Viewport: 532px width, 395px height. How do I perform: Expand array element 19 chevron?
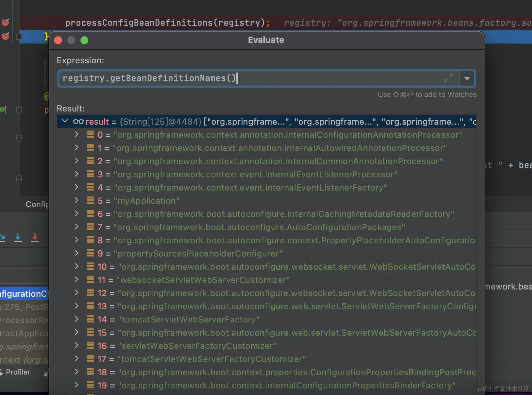tap(76, 385)
